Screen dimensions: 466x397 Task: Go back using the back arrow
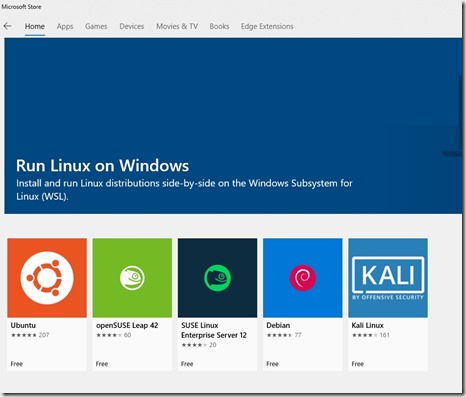pyautogui.click(x=7, y=26)
